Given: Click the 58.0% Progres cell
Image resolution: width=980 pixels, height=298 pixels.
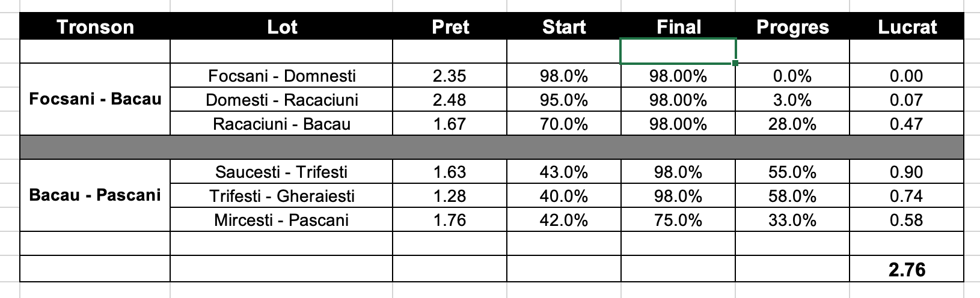Looking at the screenshot, I should click(792, 196).
